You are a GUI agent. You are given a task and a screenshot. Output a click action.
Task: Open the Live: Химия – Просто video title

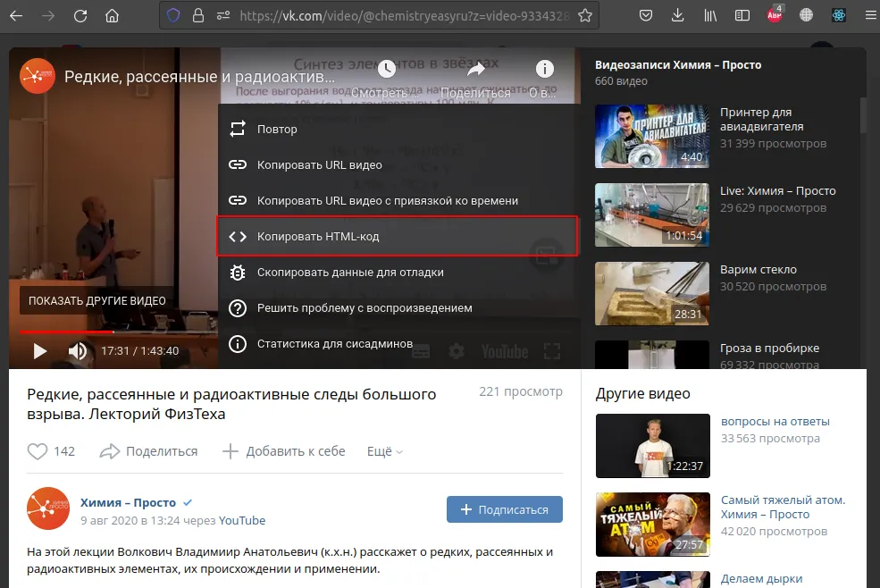click(778, 191)
